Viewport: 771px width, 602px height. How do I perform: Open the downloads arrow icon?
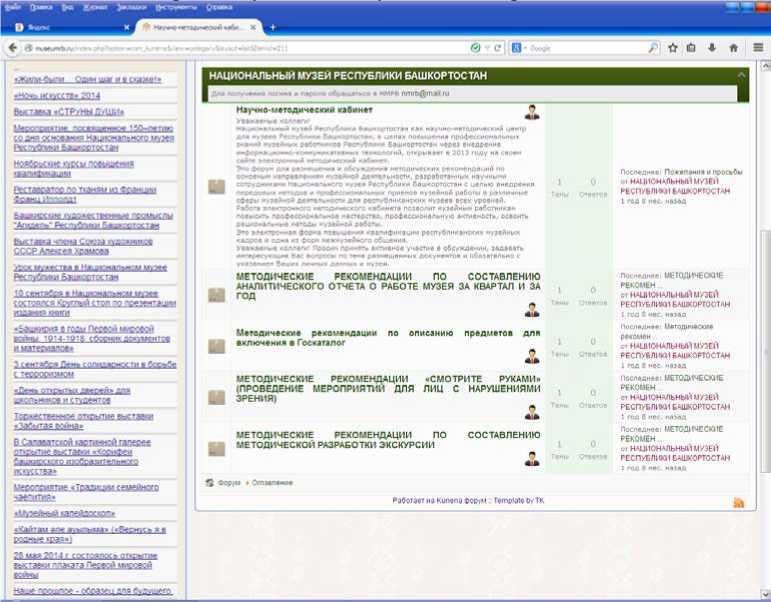click(x=712, y=48)
